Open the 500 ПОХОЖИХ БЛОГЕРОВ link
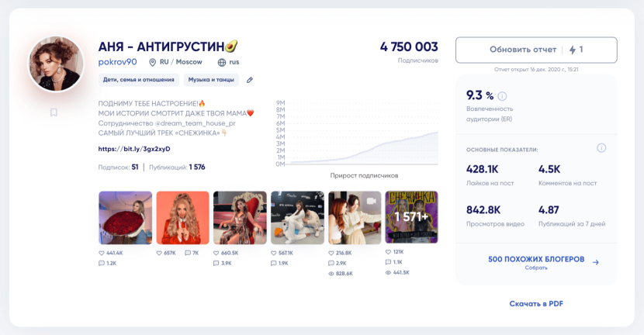Viewport: 644px width, 335px height. [535, 259]
